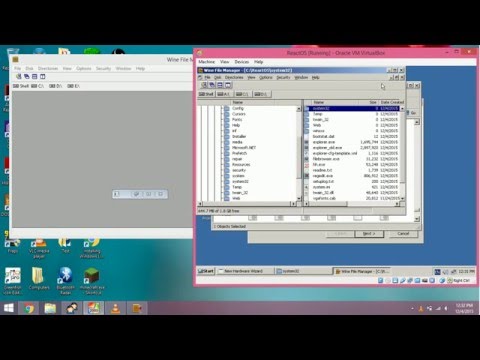Open VirtualBox Help menu
This screenshot has width=480, height=360.
tap(259, 62)
